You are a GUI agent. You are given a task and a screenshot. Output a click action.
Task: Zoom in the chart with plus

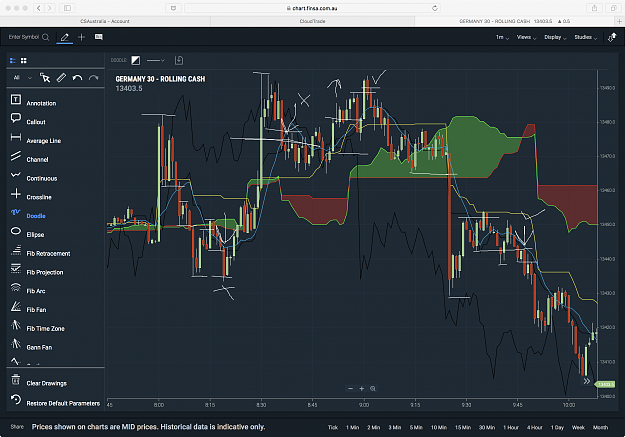[362, 388]
